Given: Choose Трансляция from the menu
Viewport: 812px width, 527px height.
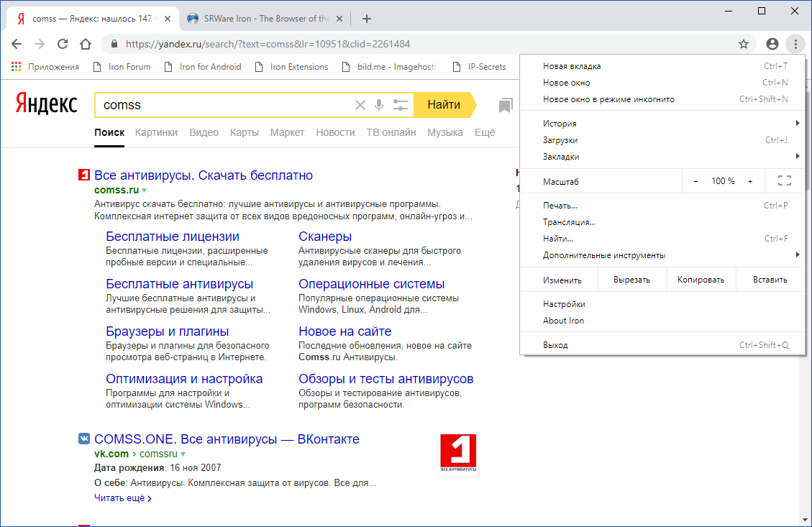Looking at the screenshot, I should [x=662, y=221].
